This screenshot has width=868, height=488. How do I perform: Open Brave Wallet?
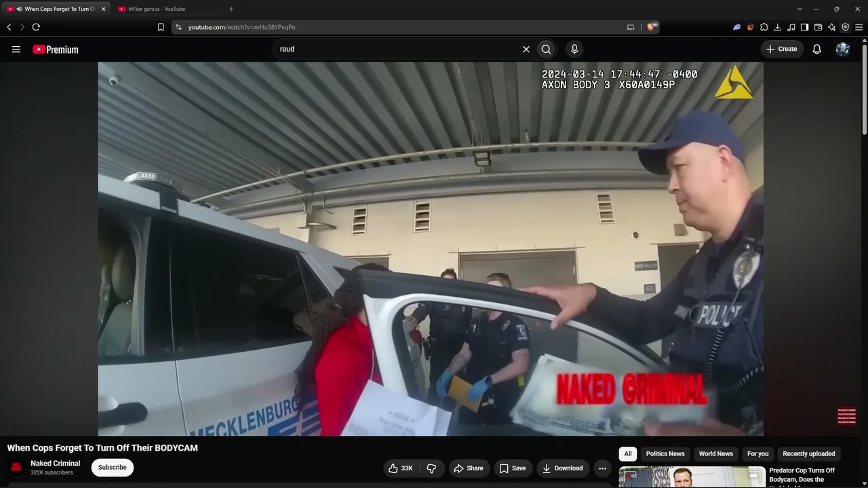pyautogui.click(x=818, y=27)
